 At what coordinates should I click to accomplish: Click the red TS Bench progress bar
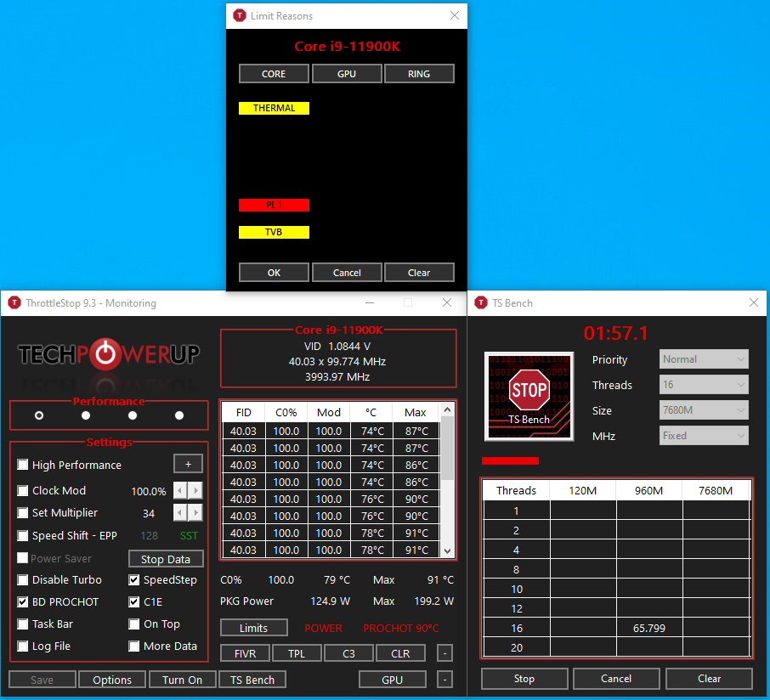[x=510, y=460]
